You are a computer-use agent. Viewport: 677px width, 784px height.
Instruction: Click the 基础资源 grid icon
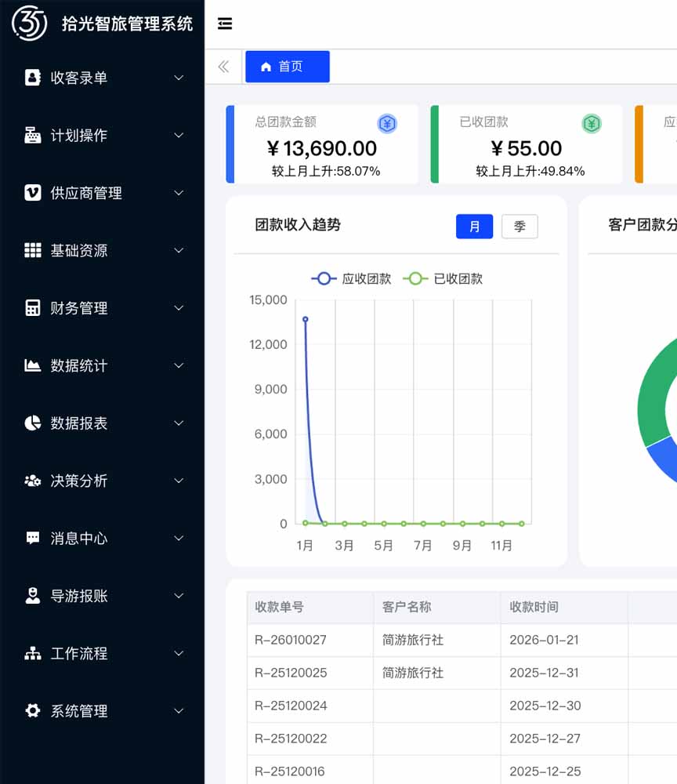coord(32,250)
